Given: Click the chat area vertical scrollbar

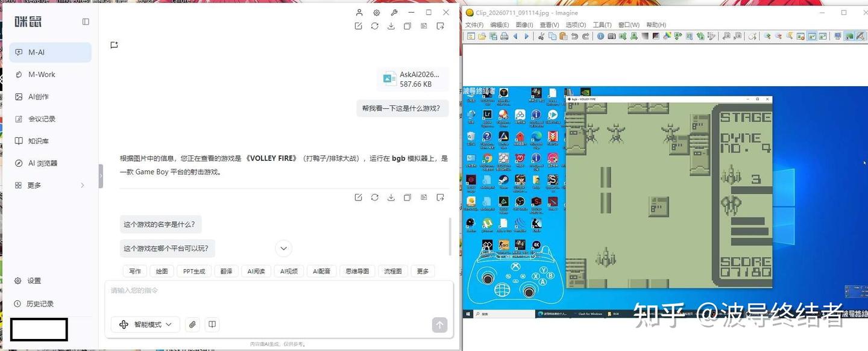Looking at the screenshot, I should (x=450, y=236).
